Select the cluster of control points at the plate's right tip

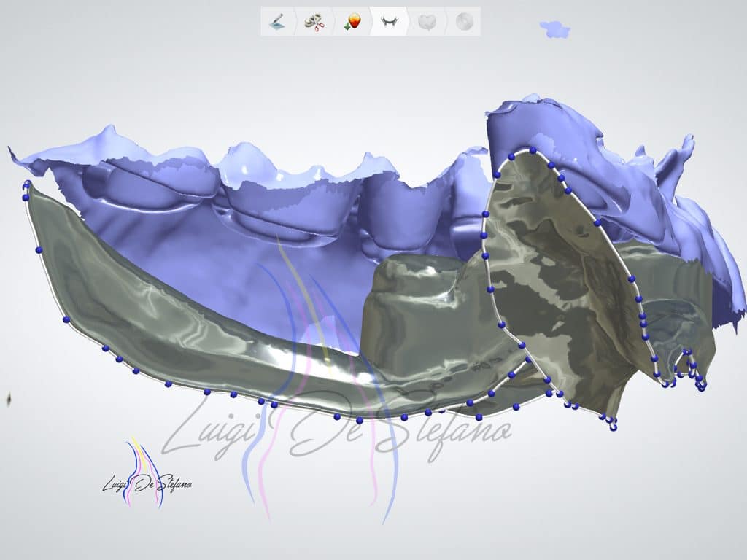(694, 373)
